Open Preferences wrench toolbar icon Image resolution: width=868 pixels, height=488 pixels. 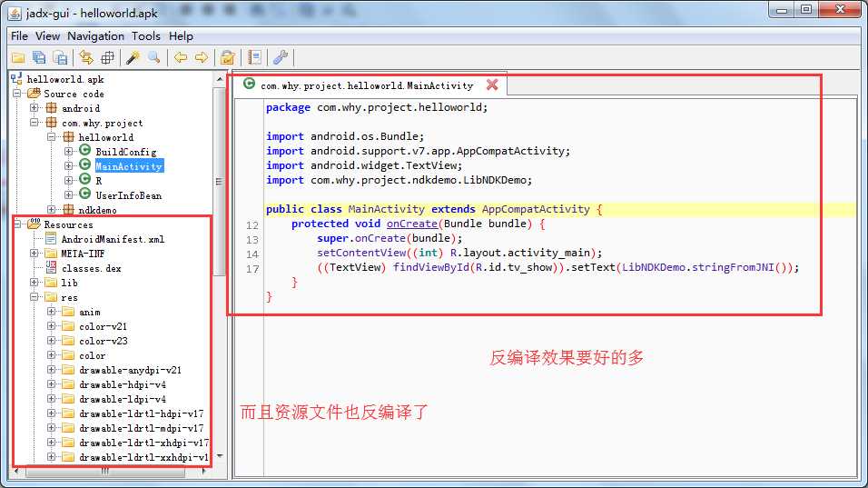pos(281,57)
